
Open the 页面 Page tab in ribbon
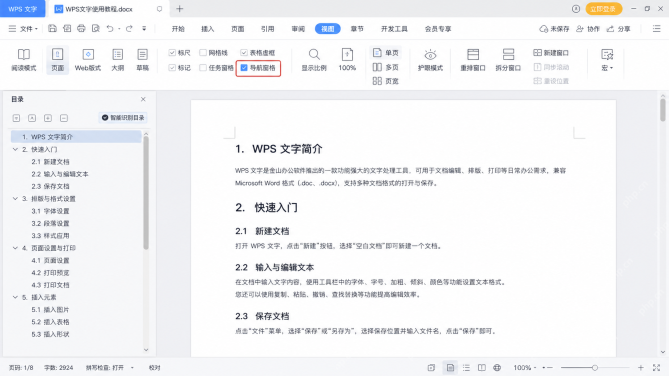point(238,29)
